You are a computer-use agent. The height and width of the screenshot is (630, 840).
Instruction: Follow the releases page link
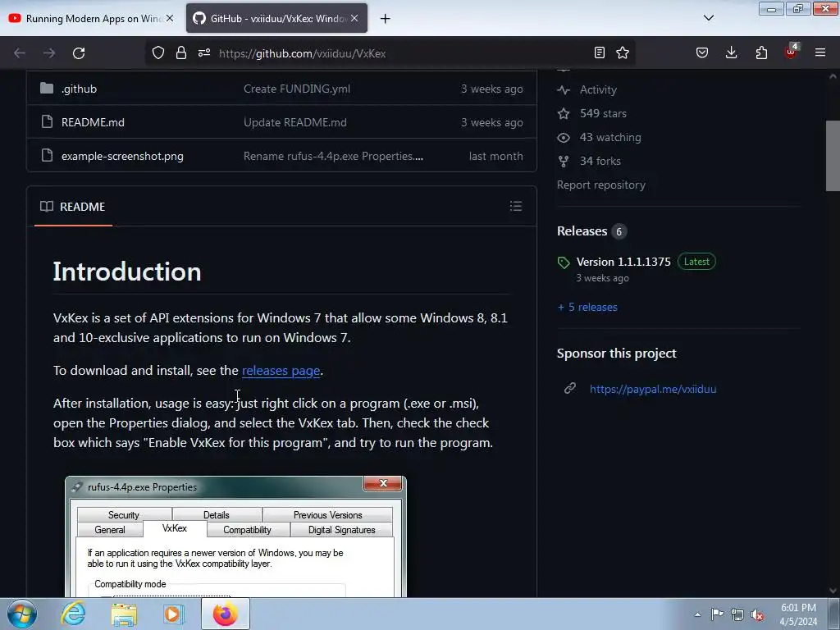click(x=281, y=370)
